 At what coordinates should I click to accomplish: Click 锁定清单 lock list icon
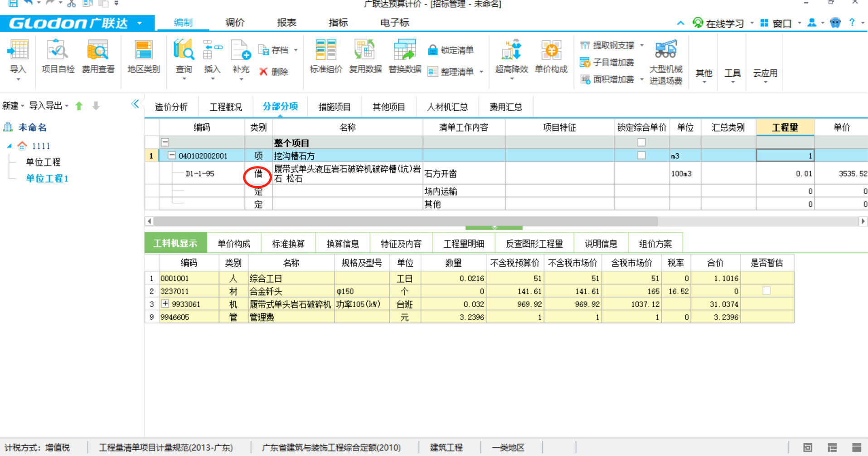tap(433, 50)
